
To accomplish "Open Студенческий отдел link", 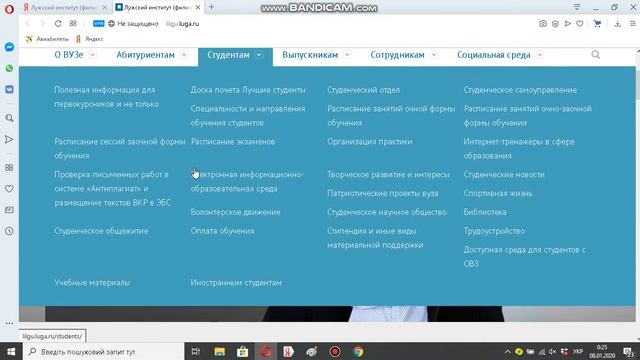I will click(x=363, y=90).
